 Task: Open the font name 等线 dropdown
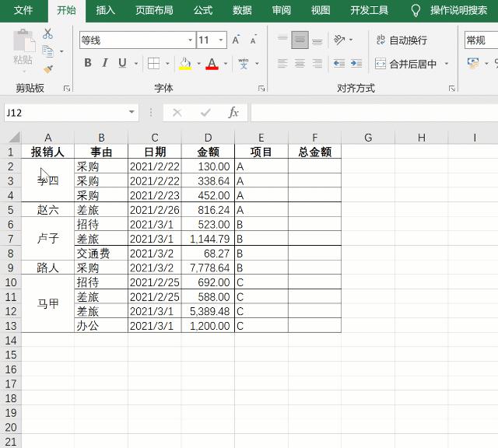point(190,40)
